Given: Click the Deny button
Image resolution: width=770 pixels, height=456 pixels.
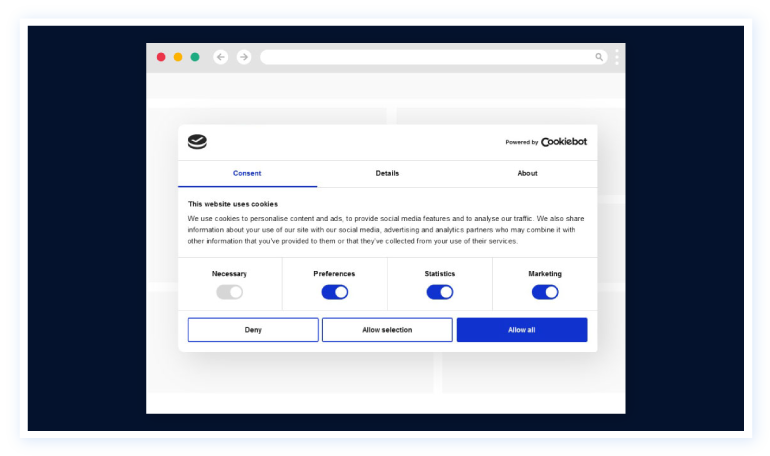Looking at the screenshot, I should pyautogui.click(x=253, y=330).
